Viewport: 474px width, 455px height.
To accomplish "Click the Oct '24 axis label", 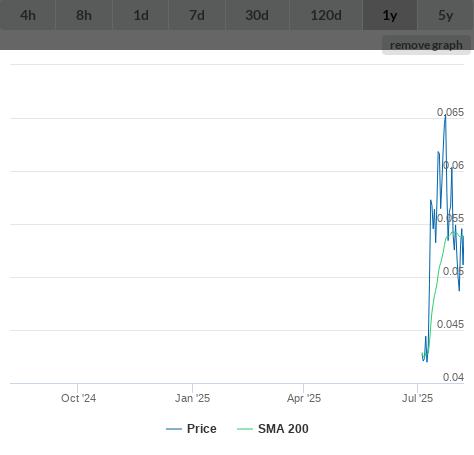I will tap(78, 398).
